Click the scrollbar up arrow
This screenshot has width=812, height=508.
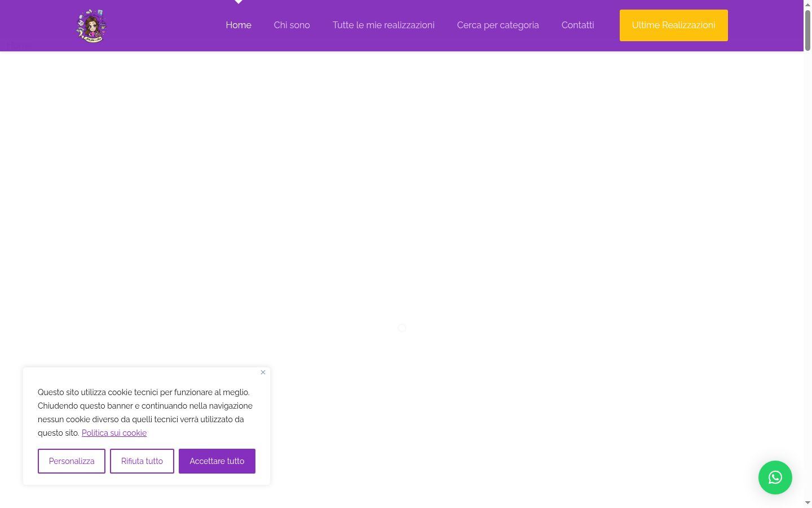(x=807, y=4)
